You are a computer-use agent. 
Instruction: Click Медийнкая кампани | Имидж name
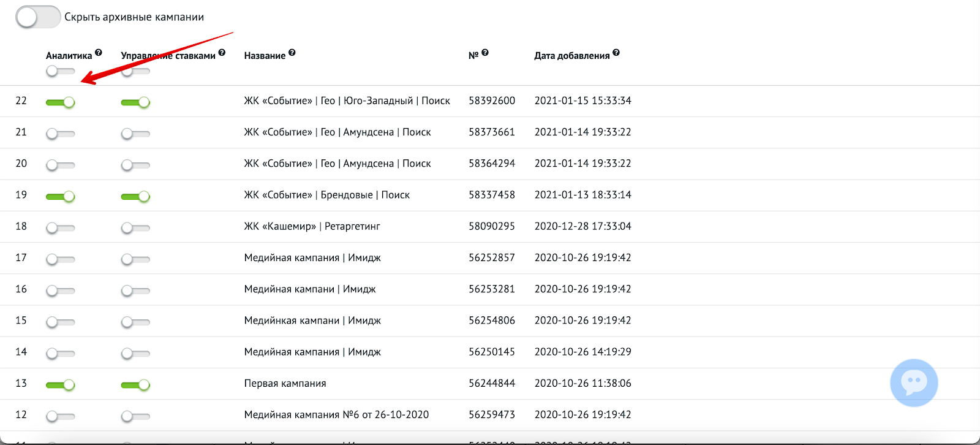point(312,321)
